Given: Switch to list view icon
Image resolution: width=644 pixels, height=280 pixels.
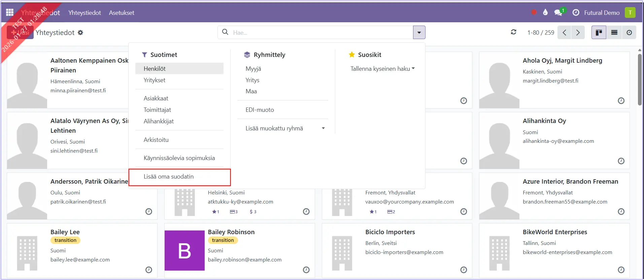Looking at the screenshot, I should click(x=614, y=32).
